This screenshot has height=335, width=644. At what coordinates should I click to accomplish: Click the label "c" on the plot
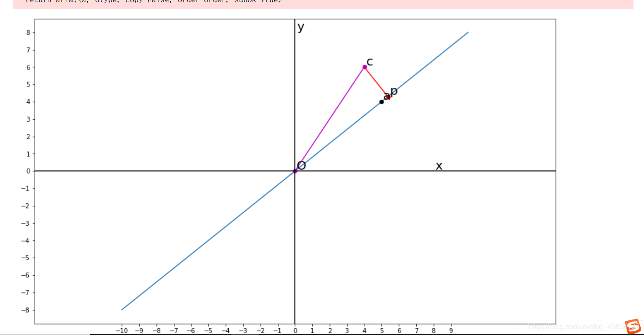pyautogui.click(x=370, y=62)
